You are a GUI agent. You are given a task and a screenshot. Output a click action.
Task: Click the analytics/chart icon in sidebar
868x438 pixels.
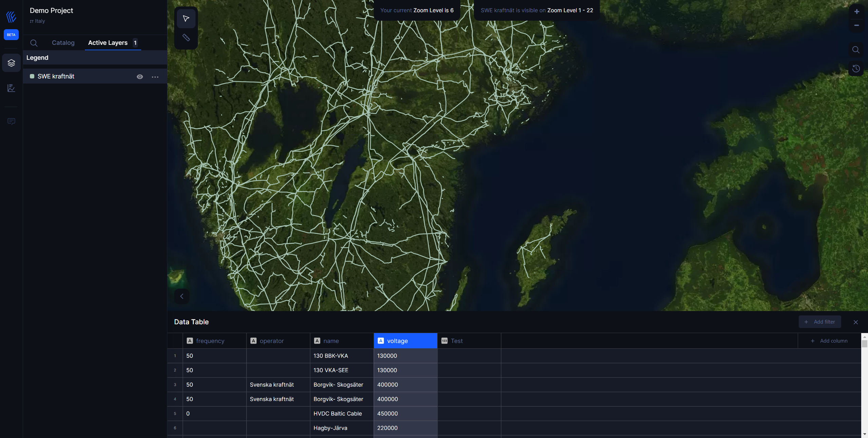click(x=11, y=88)
